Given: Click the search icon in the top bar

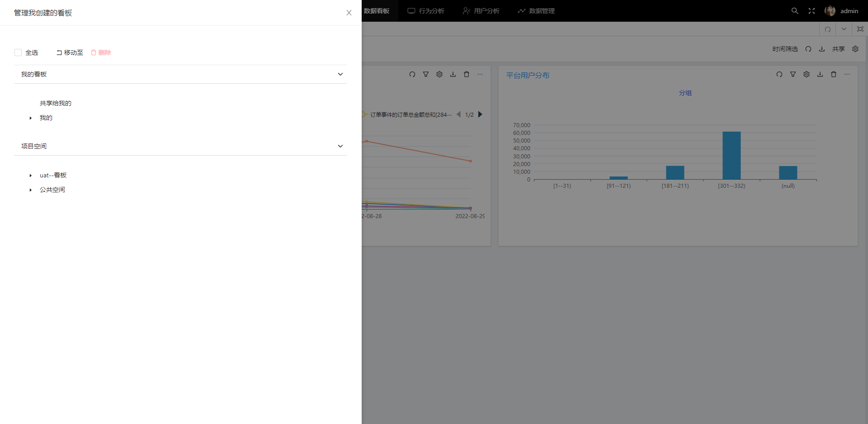Looking at the screenshot, I should pos(795,11).
